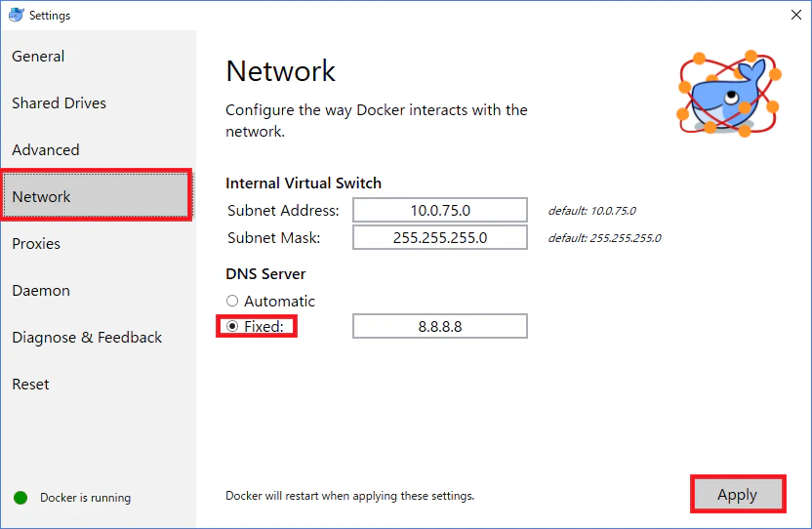Select the Network tab in sidebar
This screenshot has height=529, width=812.
point(97,195)
